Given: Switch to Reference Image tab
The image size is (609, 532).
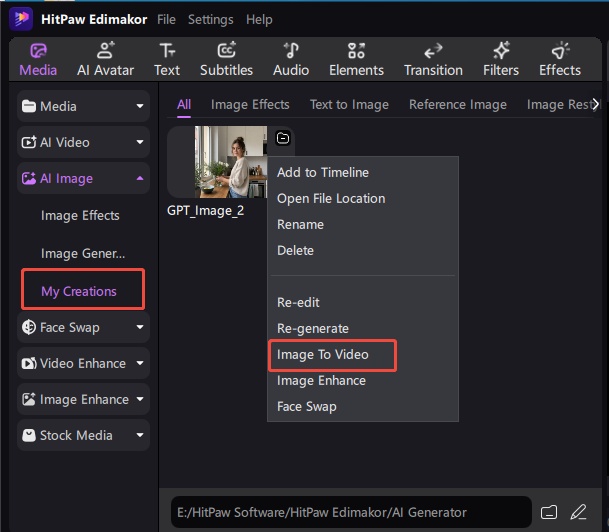Looking at the screenshot, I should point(458,104).
